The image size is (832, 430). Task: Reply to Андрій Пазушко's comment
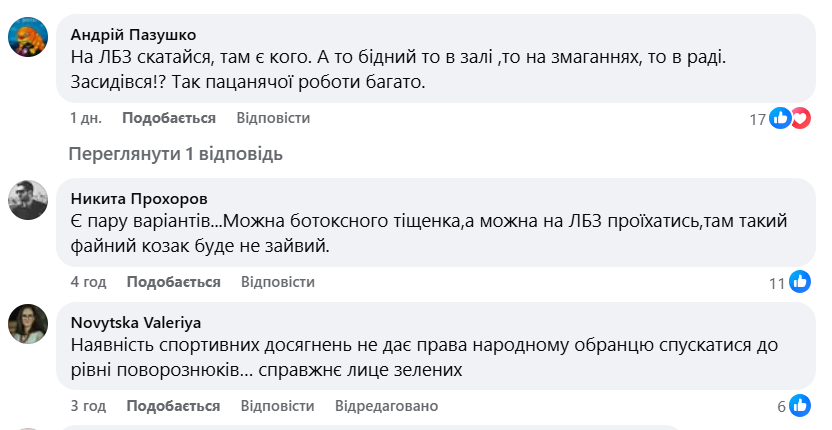pyautogui.click(x=273, y=118)
